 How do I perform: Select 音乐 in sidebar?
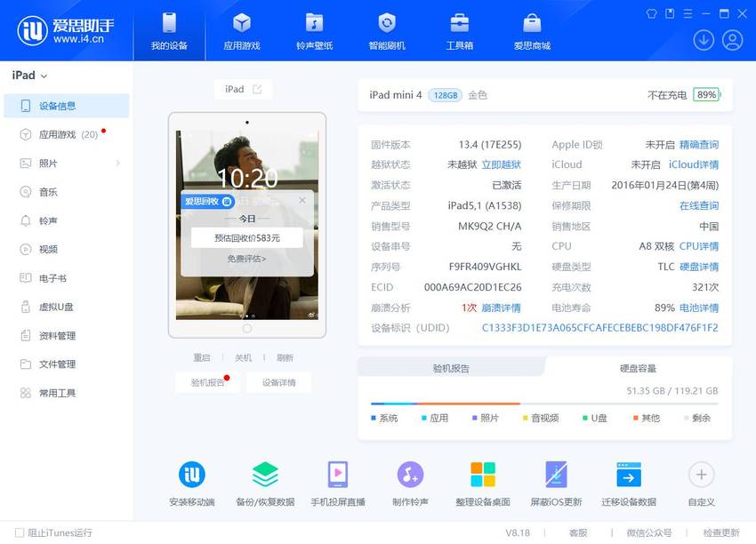pos(67,192)
